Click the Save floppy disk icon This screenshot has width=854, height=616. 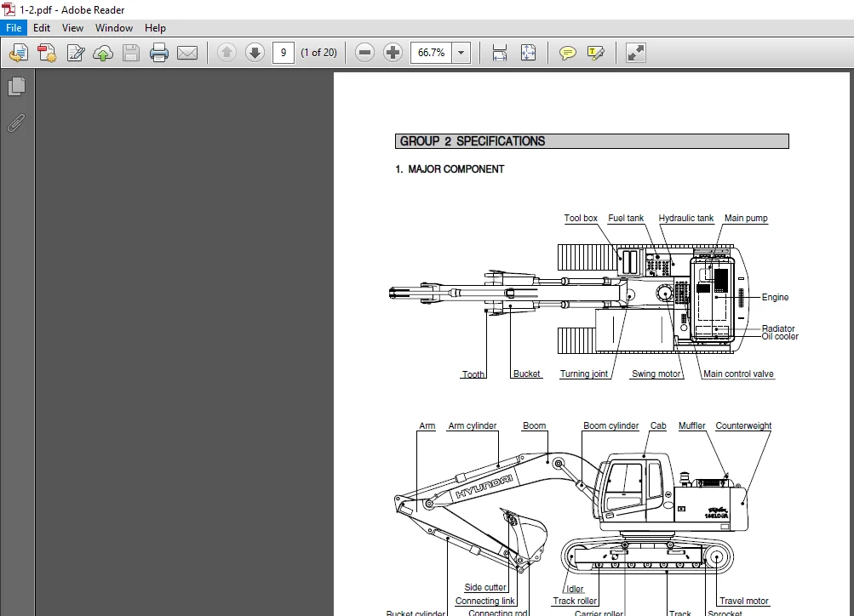pyautogui.click(x=131, y=53)
